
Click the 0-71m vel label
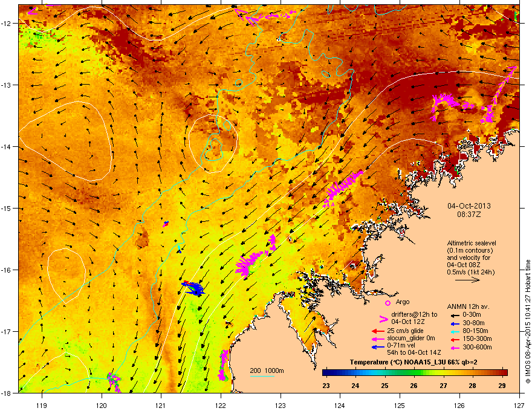point(401,345)
